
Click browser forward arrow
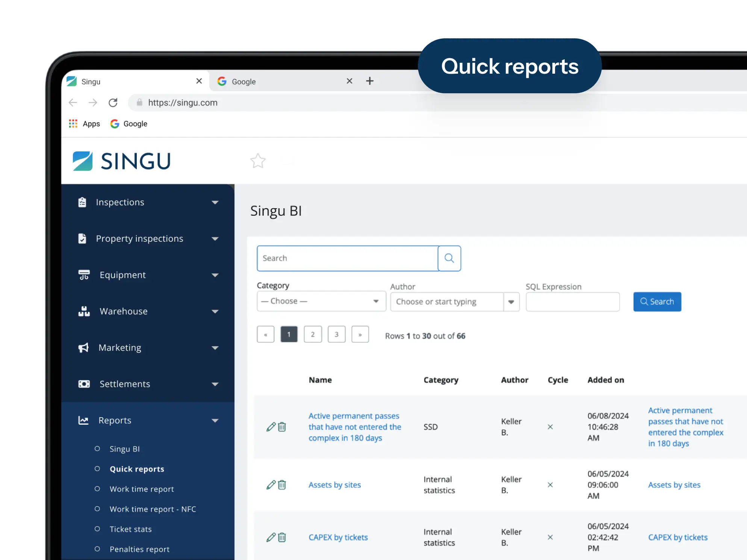[x=93, y=103]
